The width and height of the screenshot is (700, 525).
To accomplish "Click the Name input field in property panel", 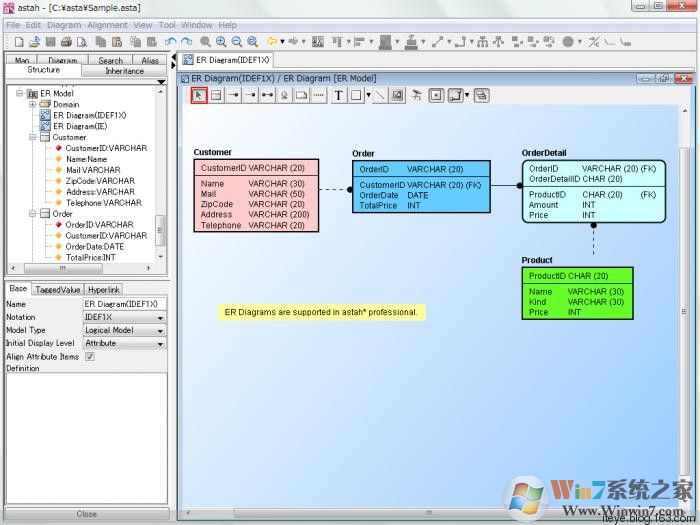I will (x=125, y=304).
